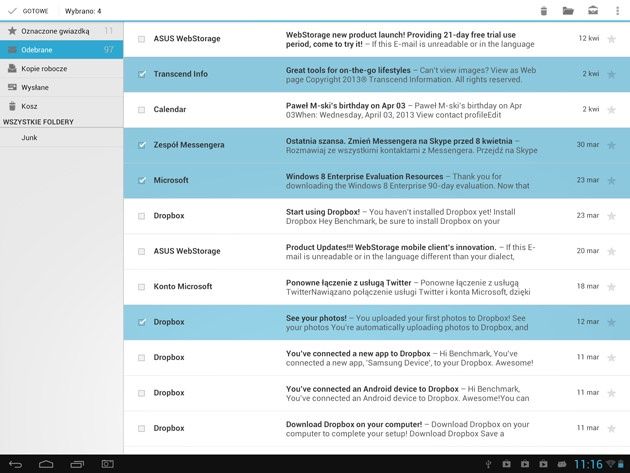Tap the GOTOWE done checkmark
630x473 pixels.
coord(28,11)
